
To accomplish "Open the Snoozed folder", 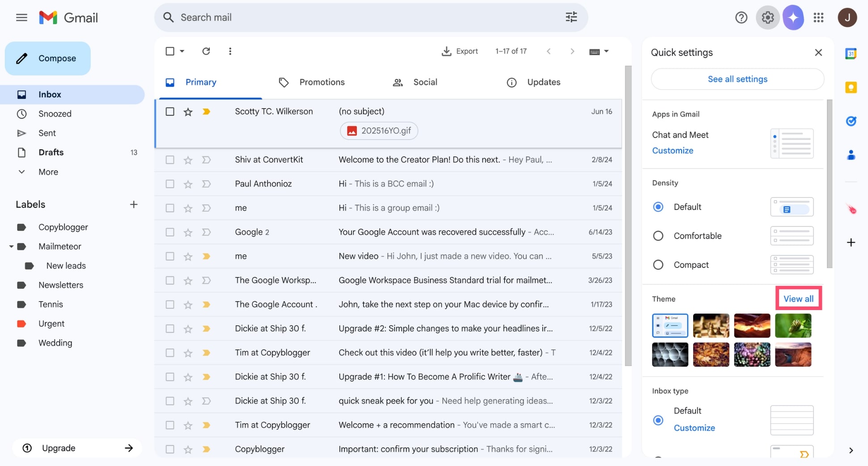I will (55, 114).
